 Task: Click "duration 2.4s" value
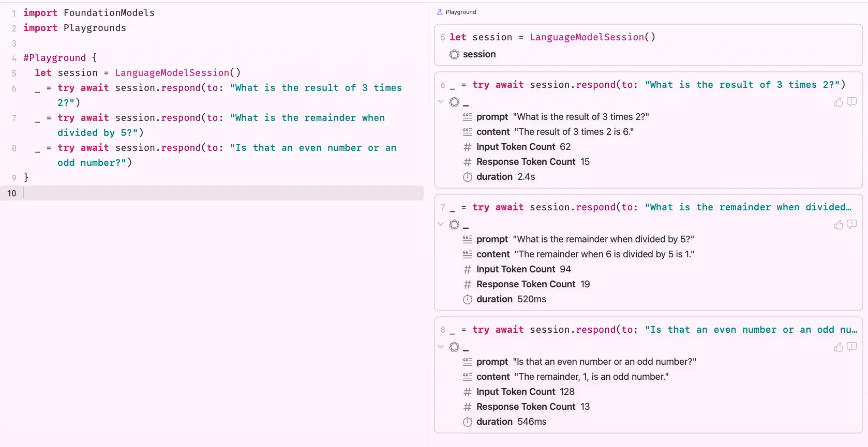click(526, 177)
